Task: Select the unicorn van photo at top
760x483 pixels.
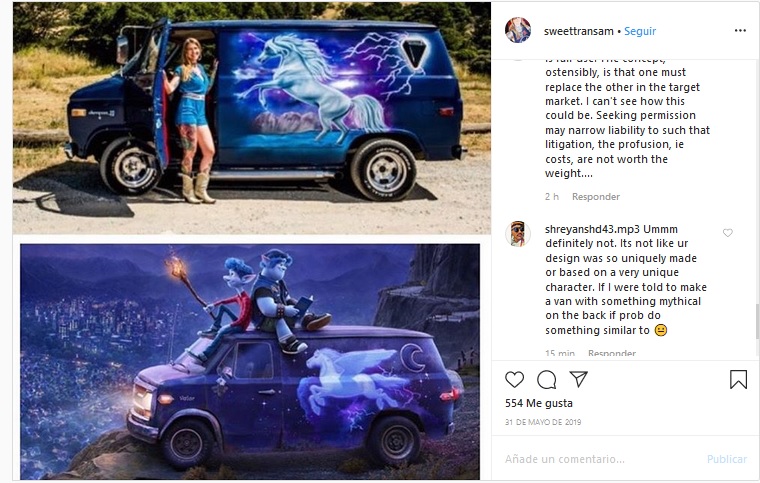Action: click(x=252, y=118)
